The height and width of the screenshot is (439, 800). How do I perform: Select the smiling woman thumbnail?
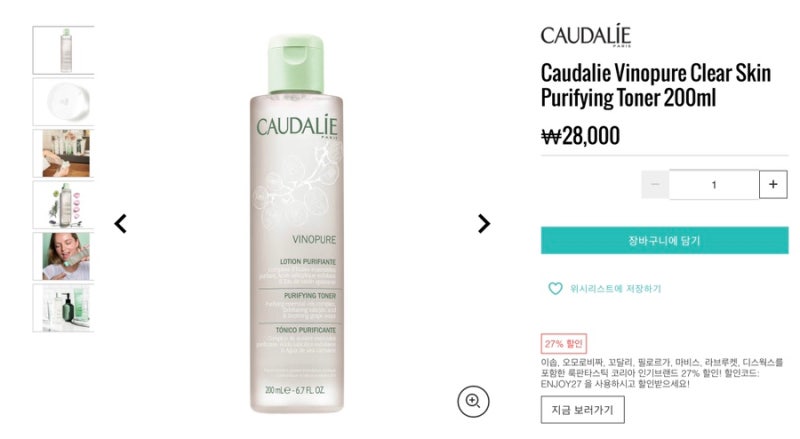64,256
